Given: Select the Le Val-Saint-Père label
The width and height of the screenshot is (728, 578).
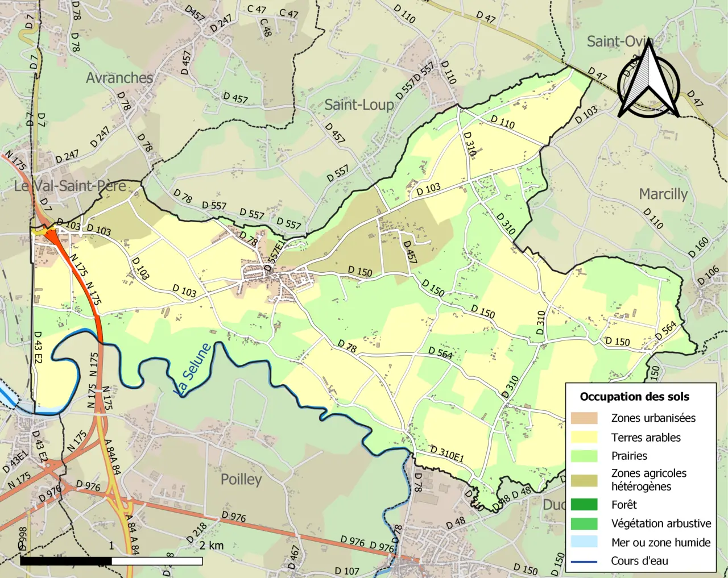Looking at the screenshot, I should 70,186.
